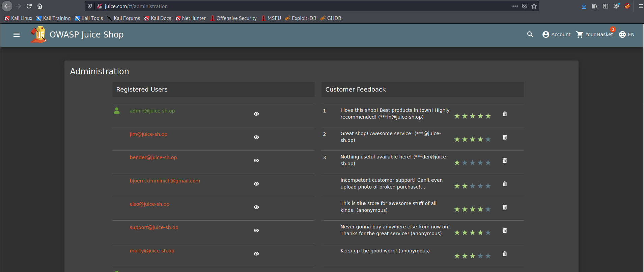The image size is (644, 272).
Task: Select the bjoern.kimminich@gmail.com email text
Action: coord(165,181)
